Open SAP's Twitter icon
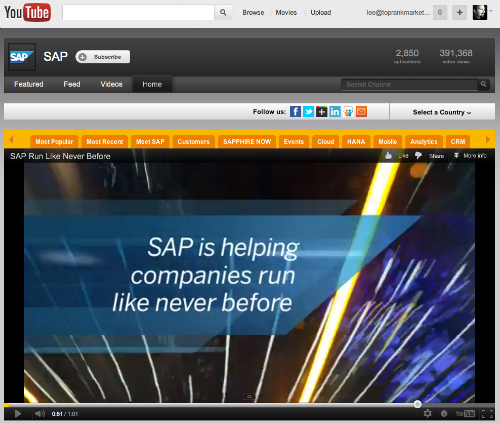The image size is (500, 423). click(308, 112)
